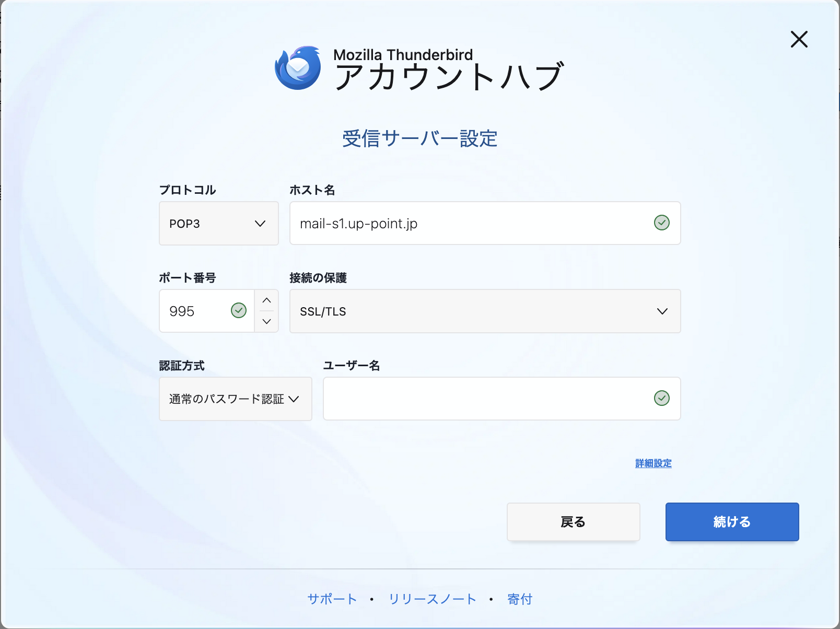Click the Thunderbird logo icon
840x629 pixels.
298,68
